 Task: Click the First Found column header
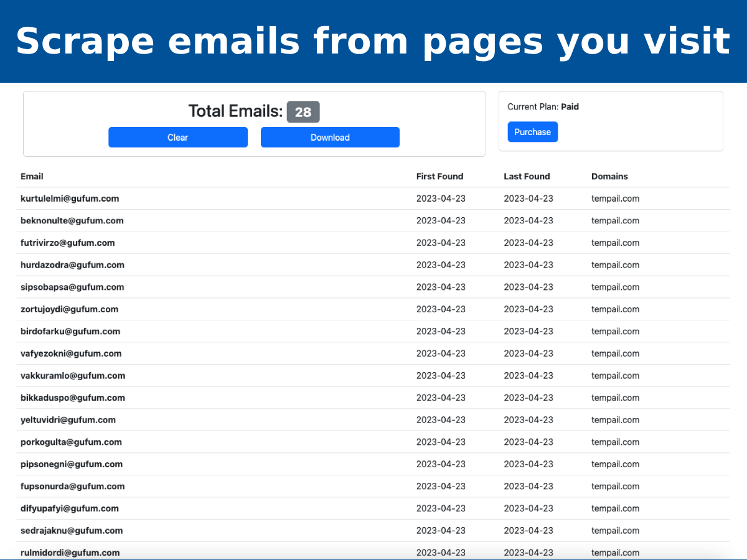tap(440, 176)
